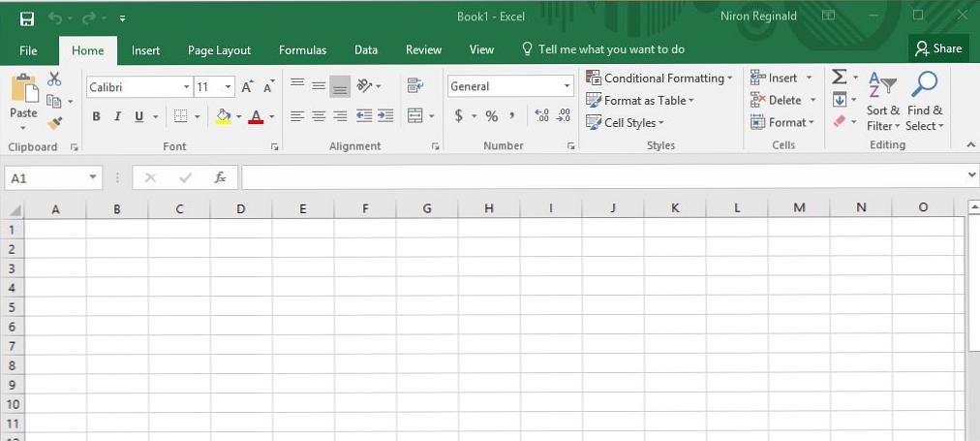Image resolution: width=980 pixels, height=441 pixels.
Task: Toggle Bold formatting
Action: tap(96, 116)
